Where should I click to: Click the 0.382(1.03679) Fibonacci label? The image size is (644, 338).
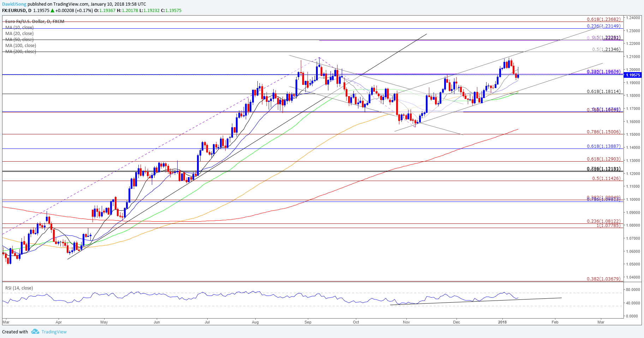coord(603,279)
